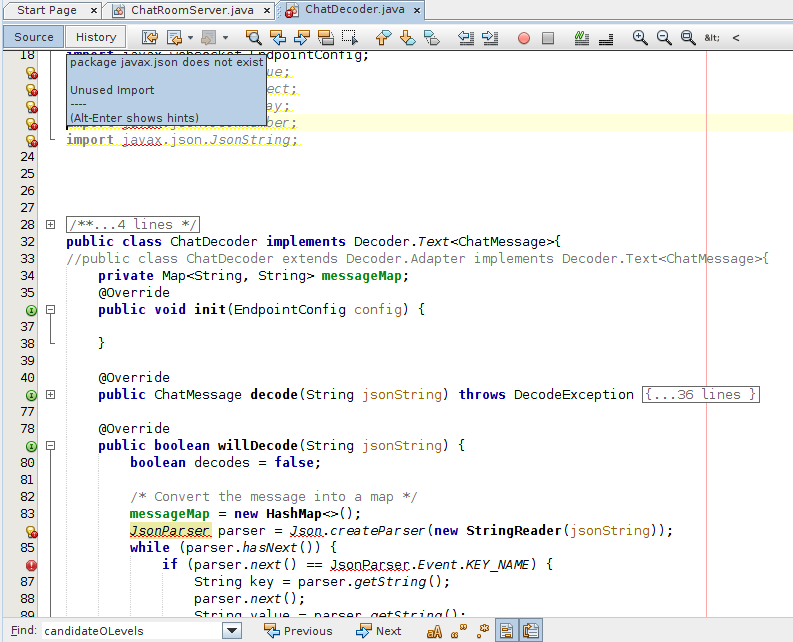Toggle Match Case (aA) in find bar
Viewport: 793px width, 642px height.
(x=434, y=631)
